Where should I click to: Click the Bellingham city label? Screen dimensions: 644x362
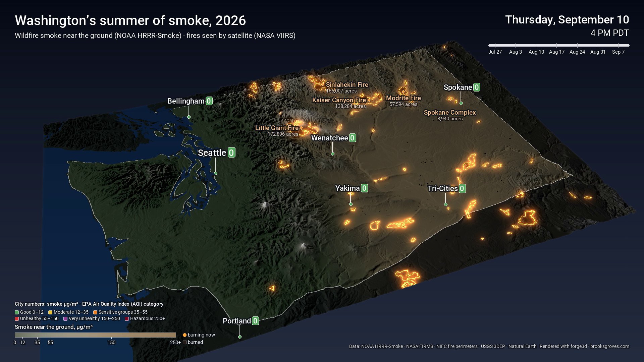(x=186, y=101)
